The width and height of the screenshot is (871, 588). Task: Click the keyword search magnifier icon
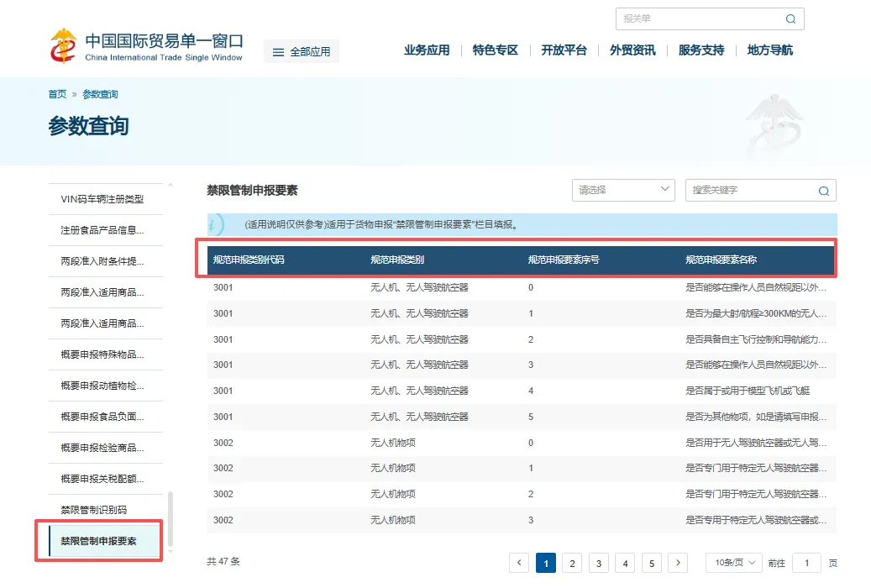pyautogui.click(x=824, y=191)
